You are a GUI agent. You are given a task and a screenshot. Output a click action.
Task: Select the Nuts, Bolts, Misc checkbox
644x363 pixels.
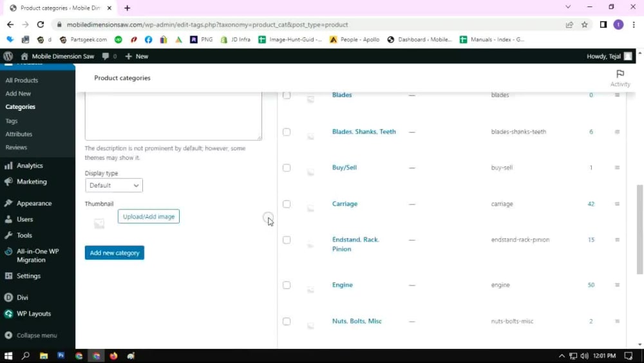click(x=287, y=322)
